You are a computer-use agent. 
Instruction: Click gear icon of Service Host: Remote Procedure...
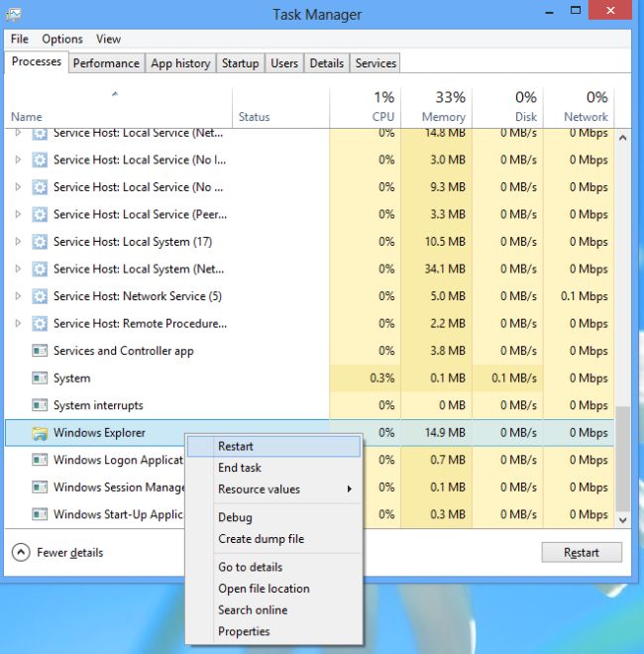[x=40, y=324]
